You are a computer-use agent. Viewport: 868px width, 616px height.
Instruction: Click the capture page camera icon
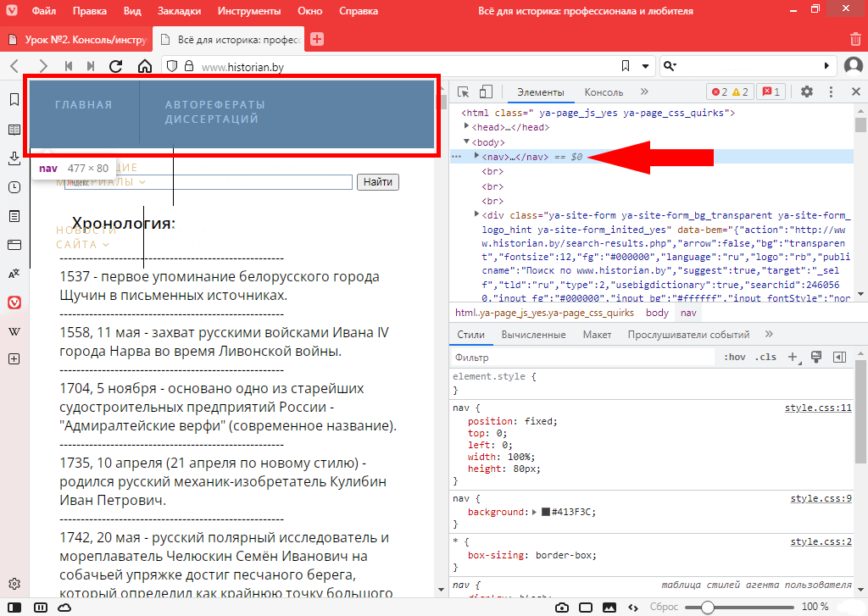561,607
